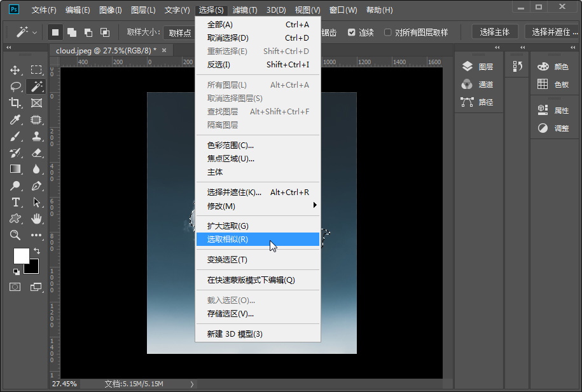This screenshot has height=392, width=582.
Task: Select the Clone Stamp tool
Action: coord(36,136)
